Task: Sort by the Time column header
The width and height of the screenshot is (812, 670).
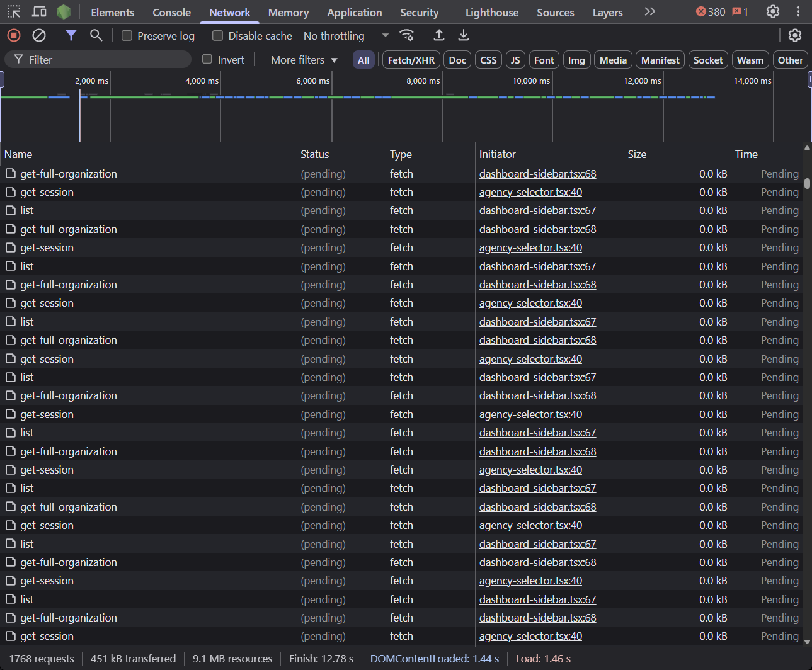Action: [x=767, y=154]
